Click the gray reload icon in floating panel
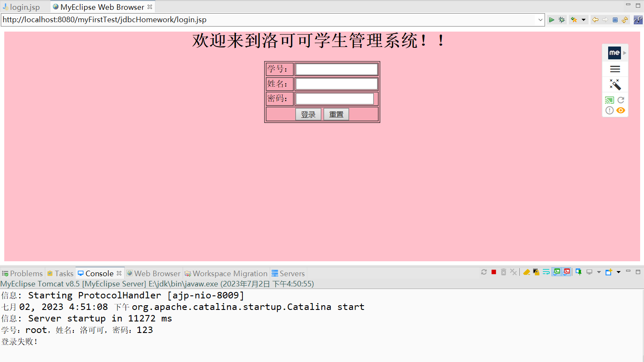Image resolution: width=644 pixels, height=362 pixels. 621,100
